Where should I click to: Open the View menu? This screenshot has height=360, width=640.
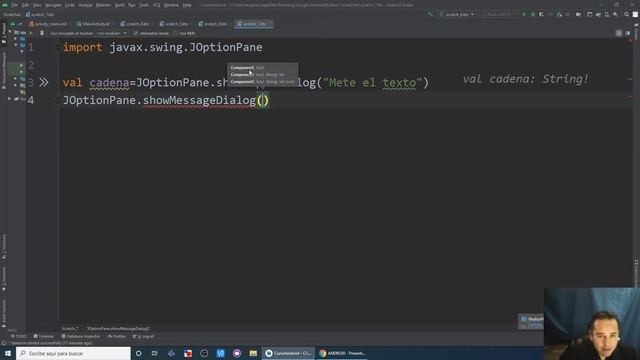pyautogui.click(x=37, y=5)
